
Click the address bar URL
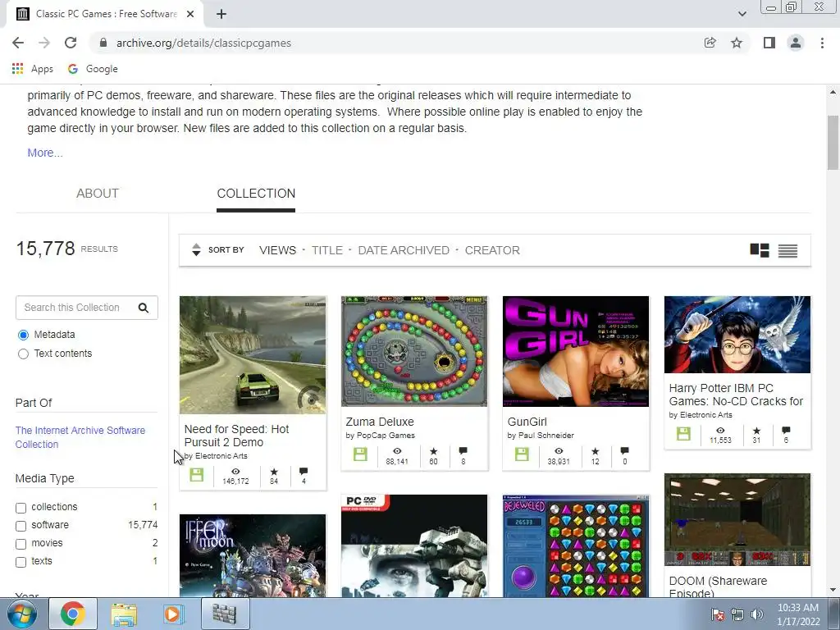point(203,43)
